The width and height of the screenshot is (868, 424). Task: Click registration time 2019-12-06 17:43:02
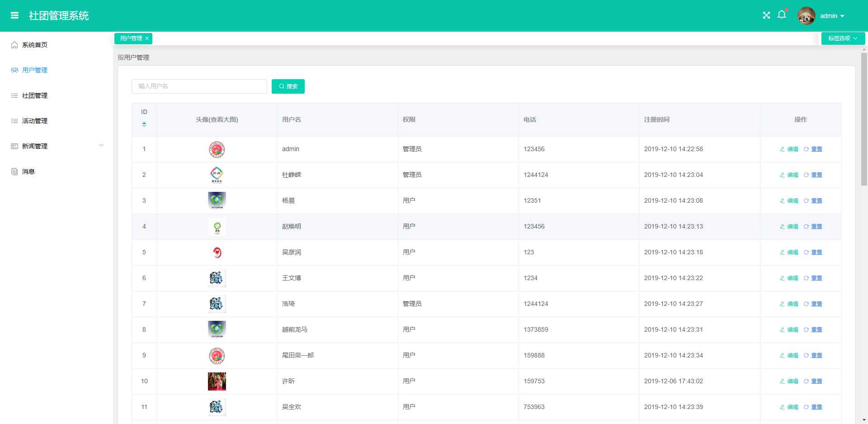674,381
